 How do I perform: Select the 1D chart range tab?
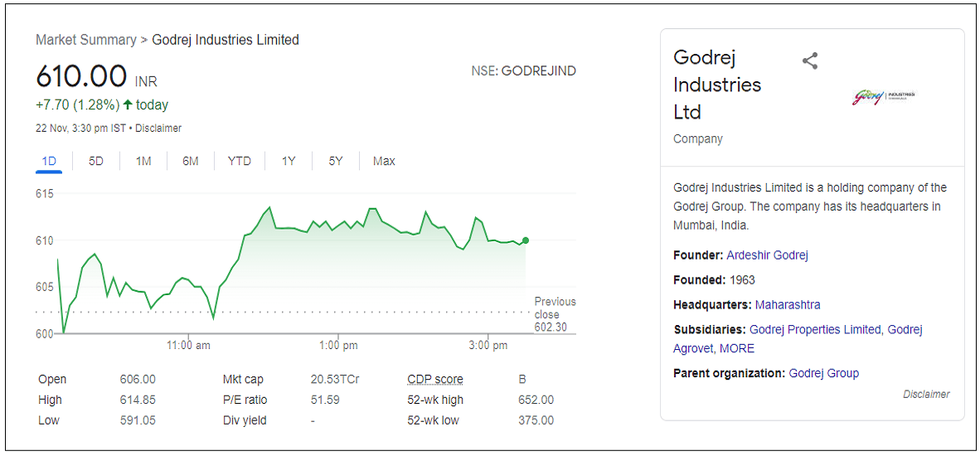(49, 161)
